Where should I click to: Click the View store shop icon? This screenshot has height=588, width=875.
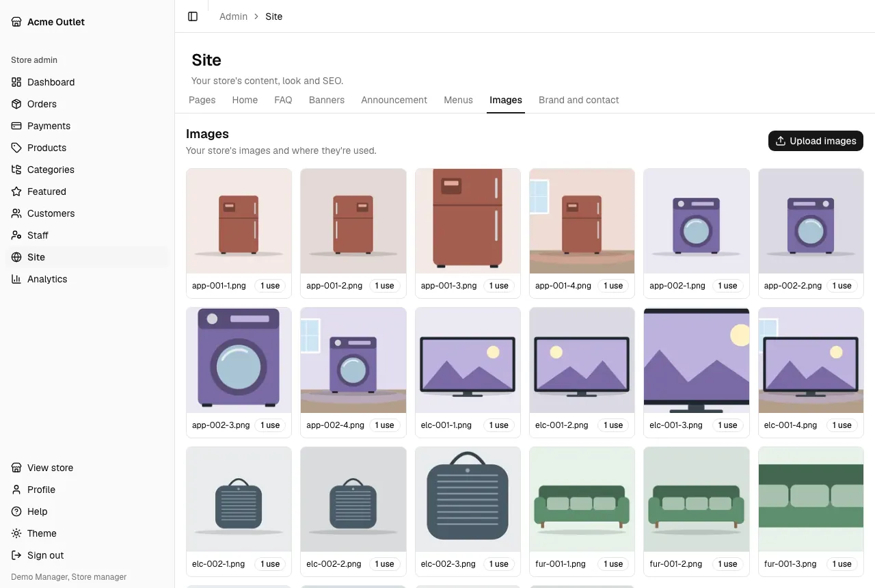[x=16, y=468]
